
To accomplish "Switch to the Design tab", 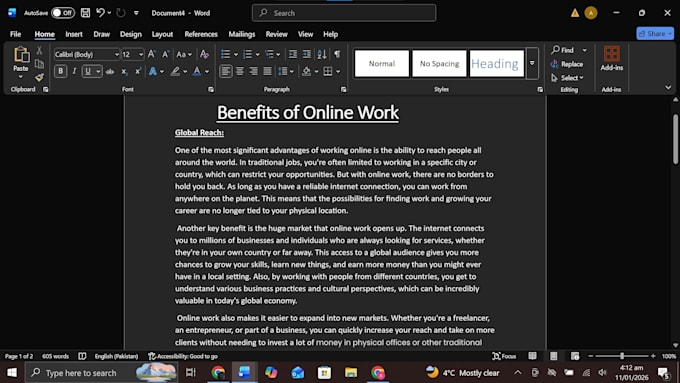I will [x=131, y=34].
